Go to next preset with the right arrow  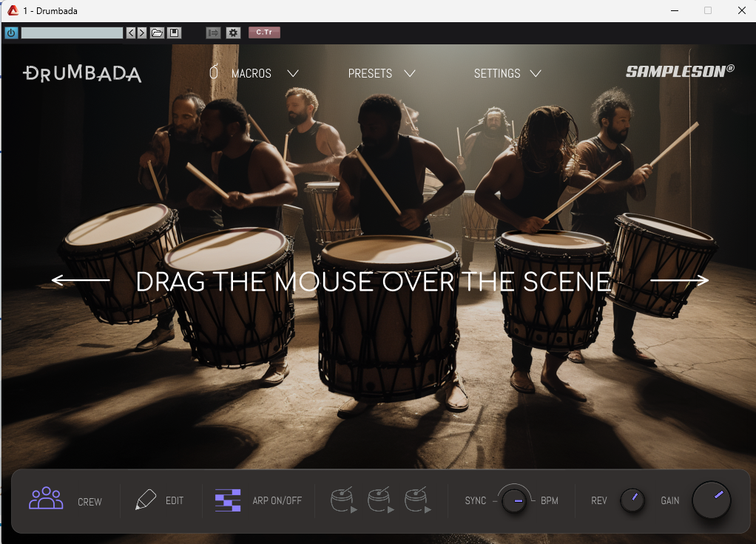142,33
